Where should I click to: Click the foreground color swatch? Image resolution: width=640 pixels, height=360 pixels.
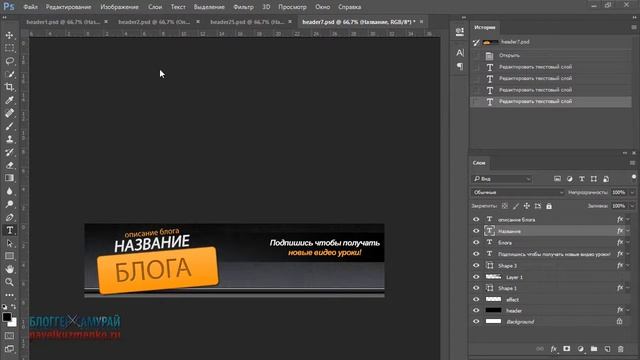pos(7,317)
